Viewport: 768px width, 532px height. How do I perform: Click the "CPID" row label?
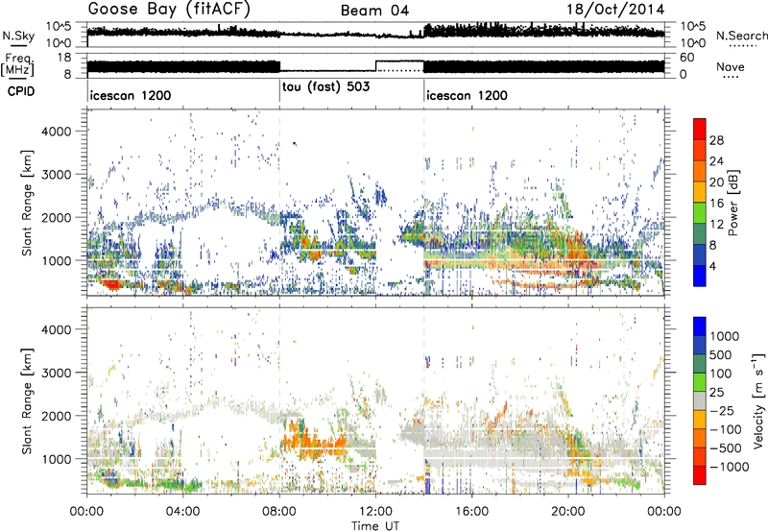[x=20, y=91]
